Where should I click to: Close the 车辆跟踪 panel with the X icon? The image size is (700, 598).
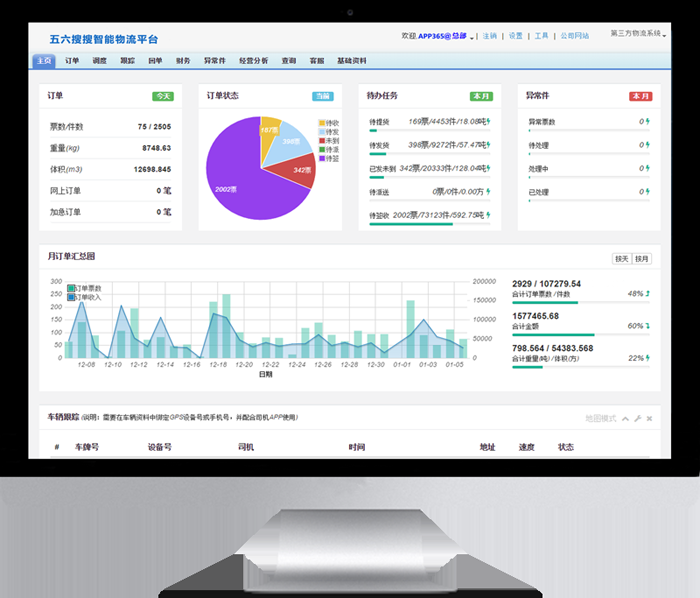point(649,417)
